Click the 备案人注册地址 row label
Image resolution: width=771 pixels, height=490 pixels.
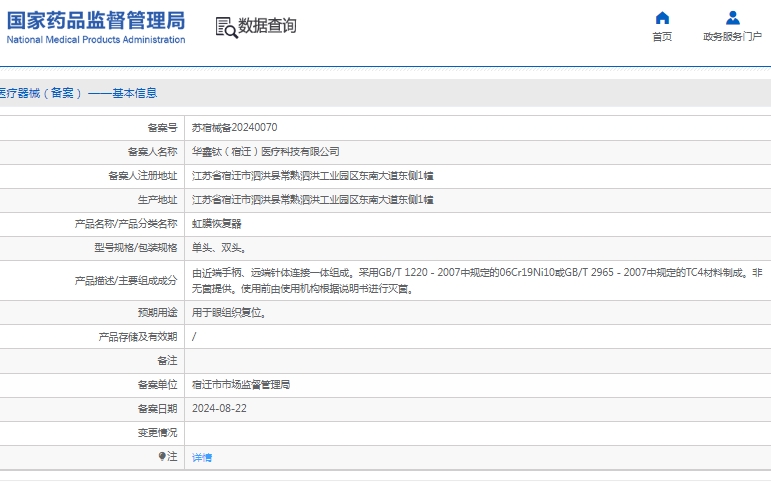143,176
